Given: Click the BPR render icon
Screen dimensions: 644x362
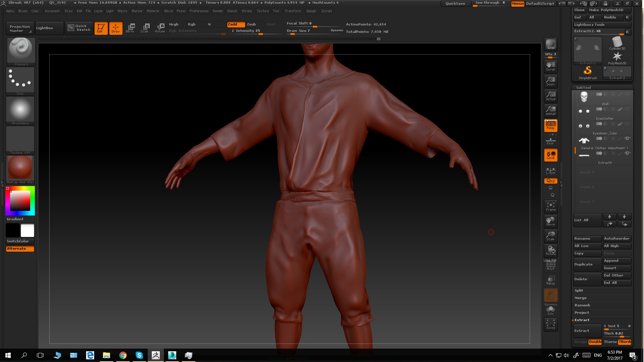Looking at the screenshot, I should 551,44.
